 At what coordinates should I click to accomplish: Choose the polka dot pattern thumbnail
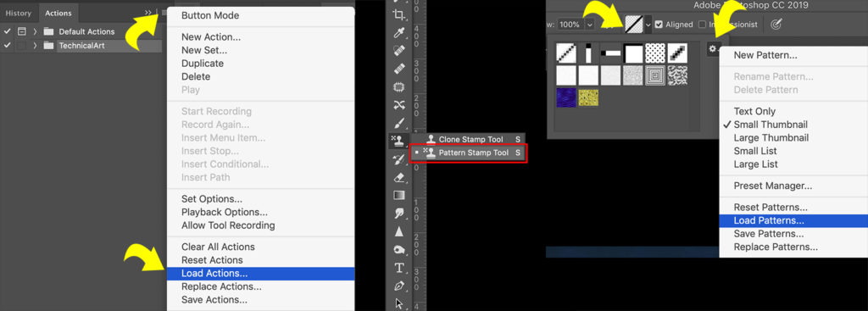click(x=655, y=53)
